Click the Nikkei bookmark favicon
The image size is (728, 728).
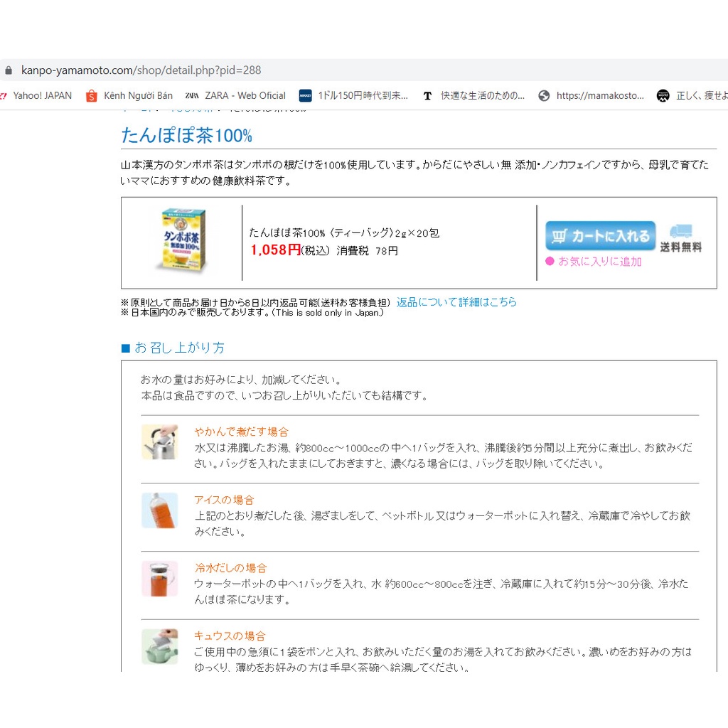305,96
